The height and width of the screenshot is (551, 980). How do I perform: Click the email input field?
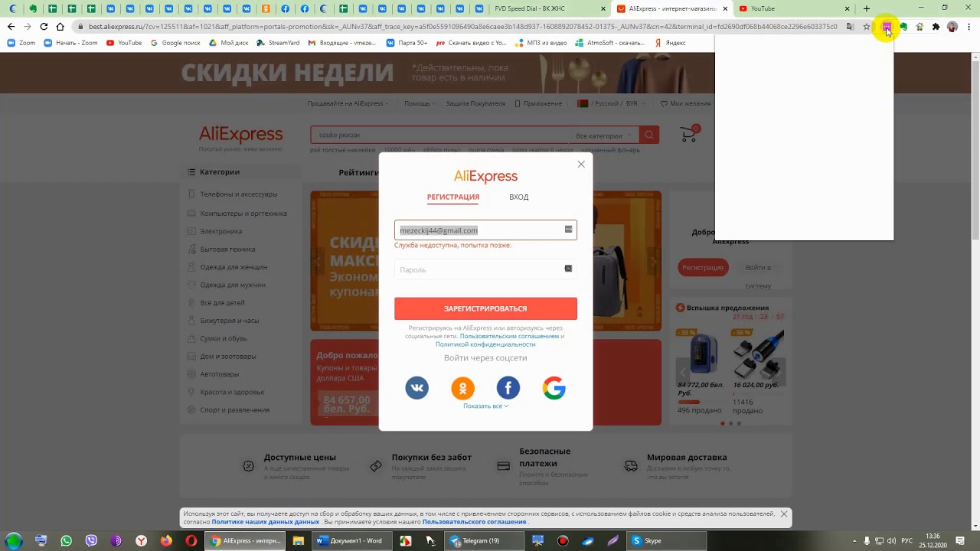point(485,230)
